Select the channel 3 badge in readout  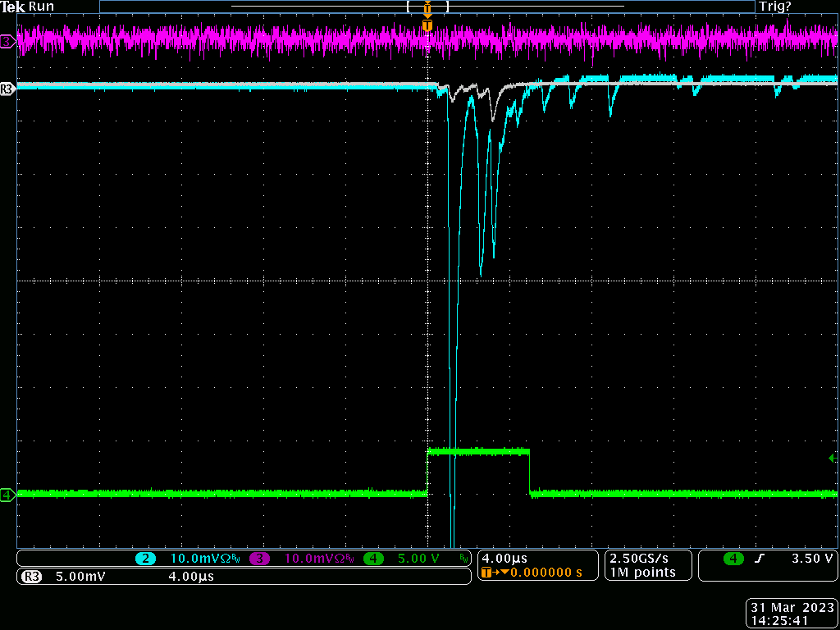[259, 559]
